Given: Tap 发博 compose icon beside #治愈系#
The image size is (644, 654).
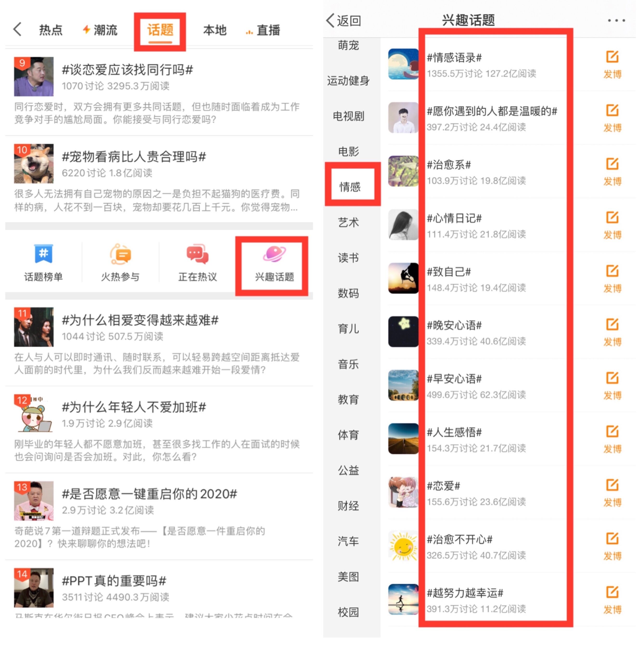Looking at the screenshot, I should [612, 171].
